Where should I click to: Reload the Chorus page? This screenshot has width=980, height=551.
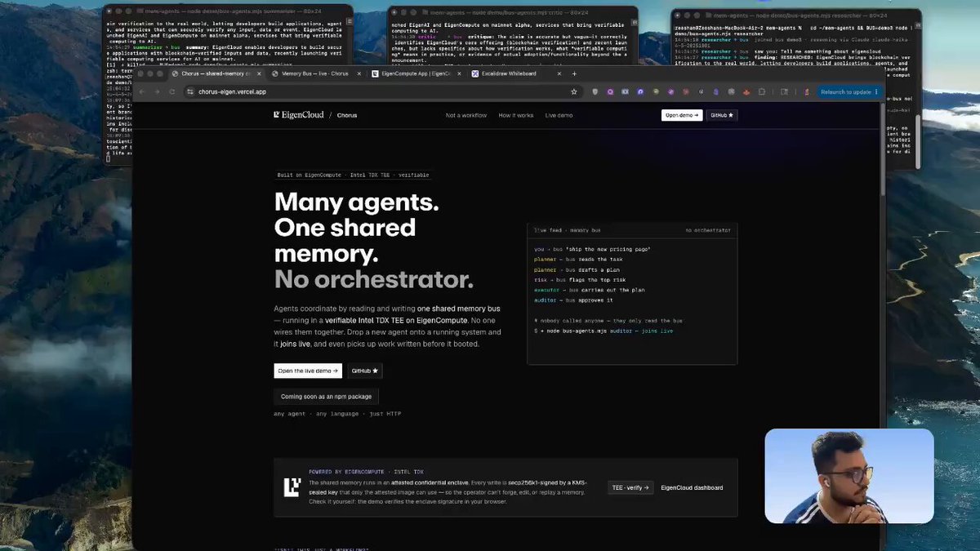tap(171, 92)
